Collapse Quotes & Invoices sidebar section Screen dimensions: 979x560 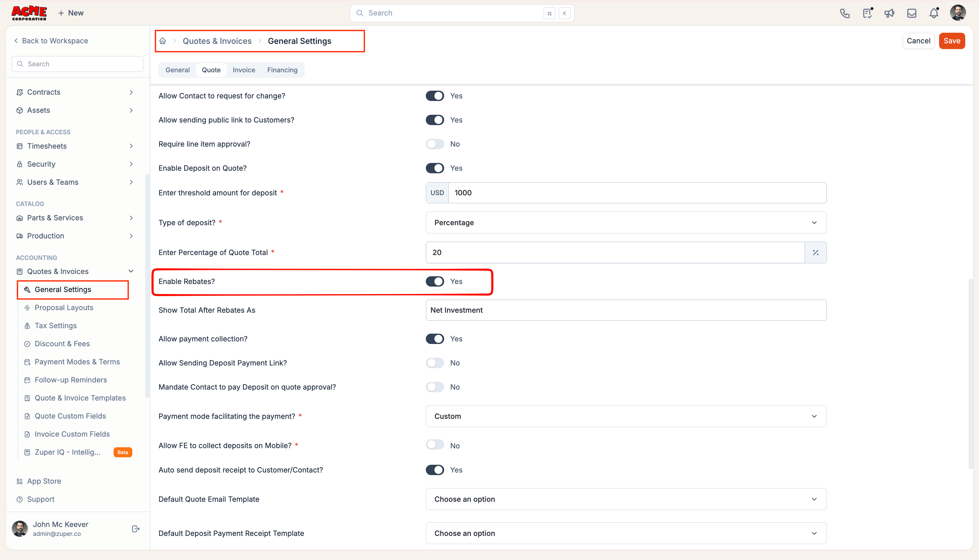[x=75, y=271]
